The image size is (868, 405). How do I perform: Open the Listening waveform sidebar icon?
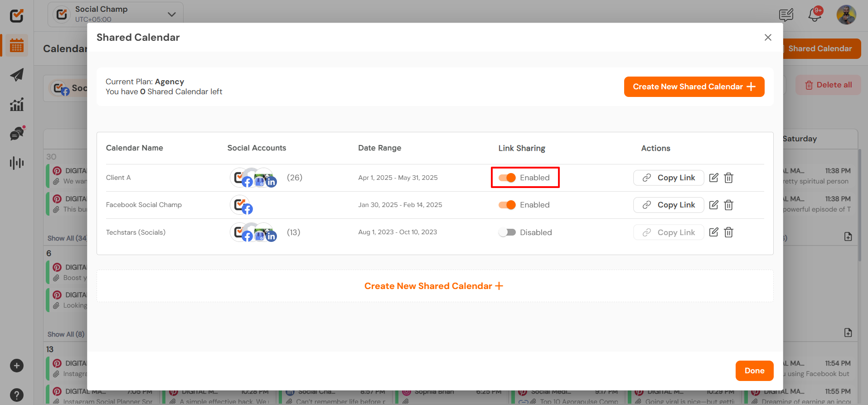click(17, 163)
